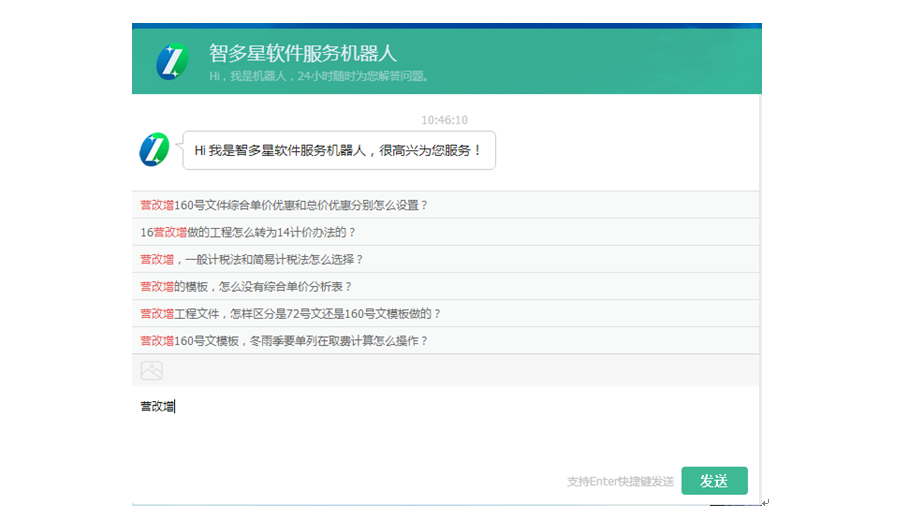Click the red 营改增 keyword in first suggestion
This screenshot has height=526, width=901.
point(157,205)
